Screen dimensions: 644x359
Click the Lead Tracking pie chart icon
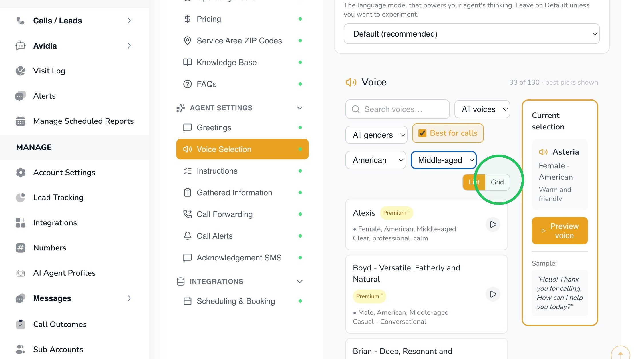pyautogui.click(x=20, y=198)
